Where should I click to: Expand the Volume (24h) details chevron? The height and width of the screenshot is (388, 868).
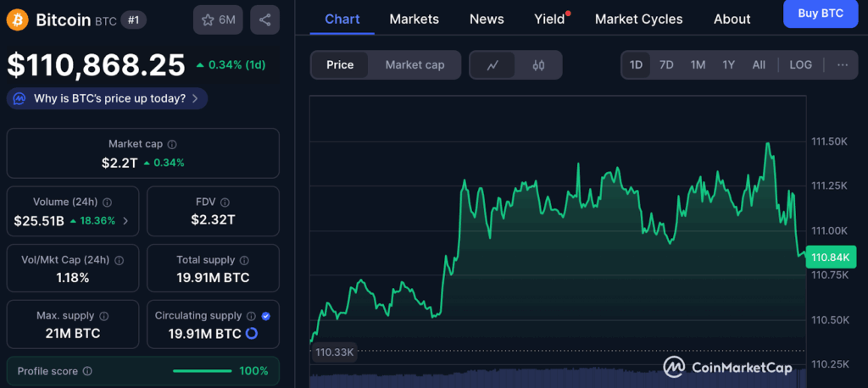pyautogui.click(x=126, y=221)
